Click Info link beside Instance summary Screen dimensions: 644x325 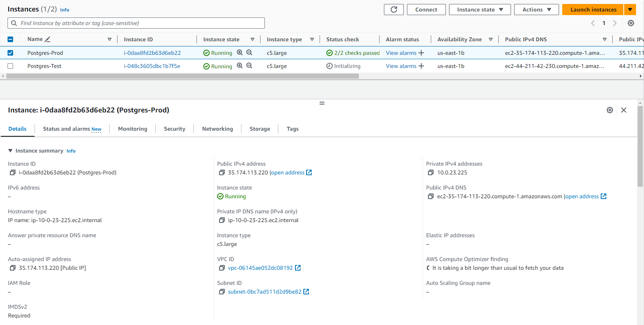coord(71,151)
